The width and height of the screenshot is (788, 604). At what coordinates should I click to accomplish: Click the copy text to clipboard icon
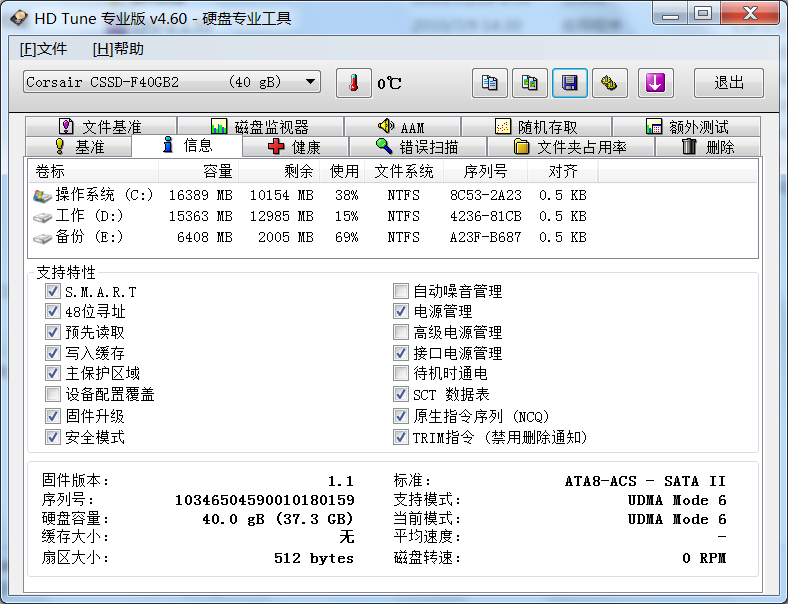(489, 83)
